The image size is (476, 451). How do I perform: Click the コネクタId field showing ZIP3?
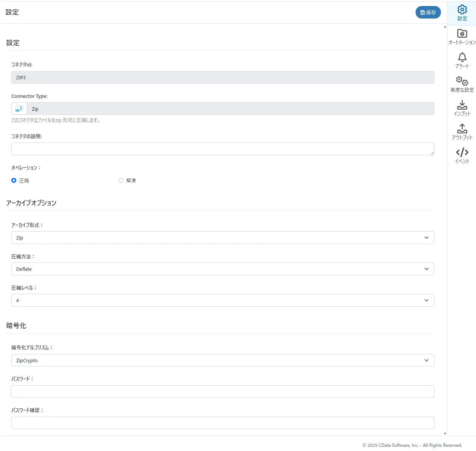(x=223, y=77)
